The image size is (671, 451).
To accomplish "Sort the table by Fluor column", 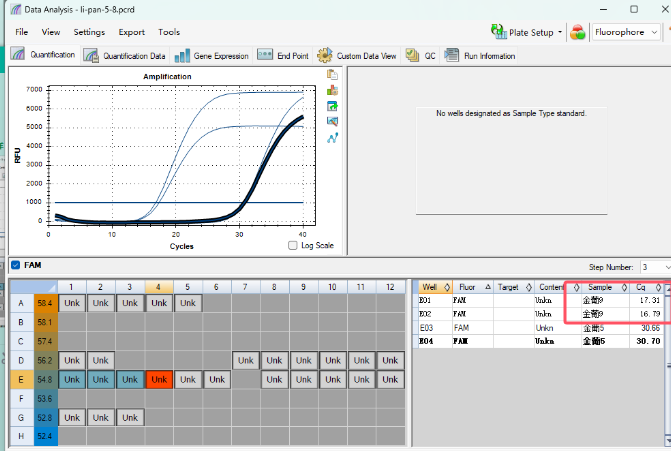I will coord(473,287).
